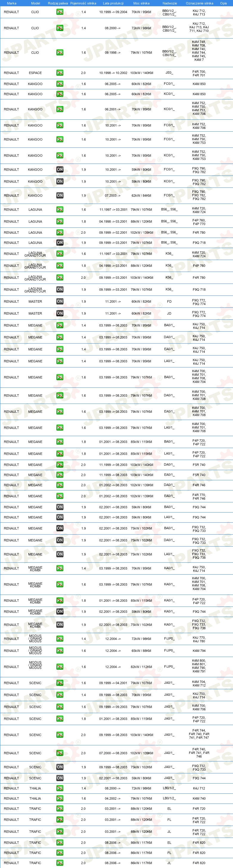
Task: Click petrol icon for MODUS 1.6 65kW row
Action: [60, 651]
